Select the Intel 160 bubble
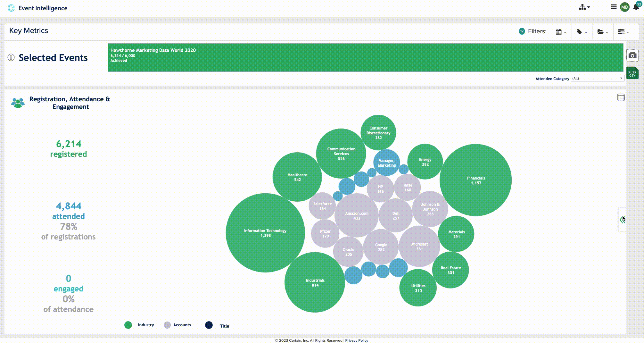644x343 pixels. (408, 187)
